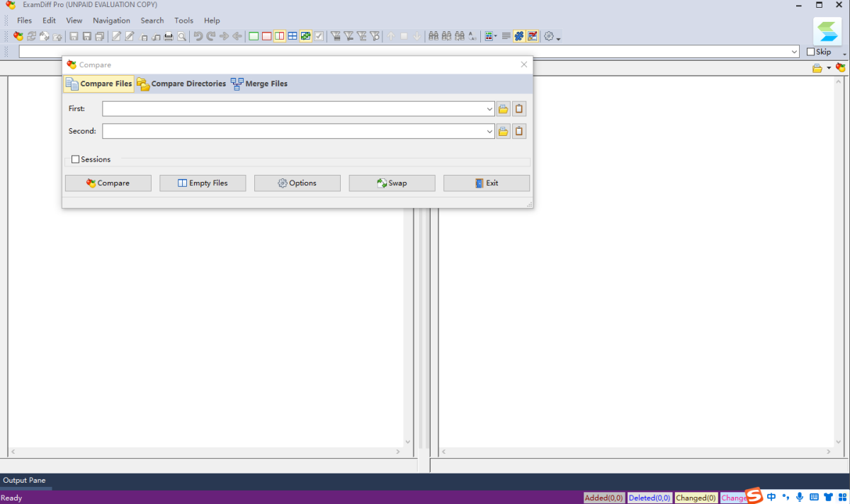Open the Tools menu
This screenshot has width=850, height=504.
183,21
